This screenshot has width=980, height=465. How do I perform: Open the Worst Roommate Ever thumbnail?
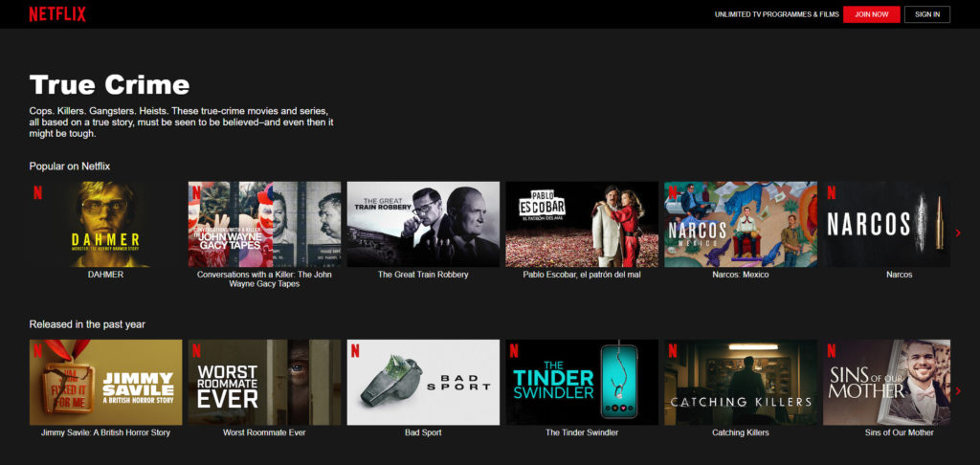point(264,383)
